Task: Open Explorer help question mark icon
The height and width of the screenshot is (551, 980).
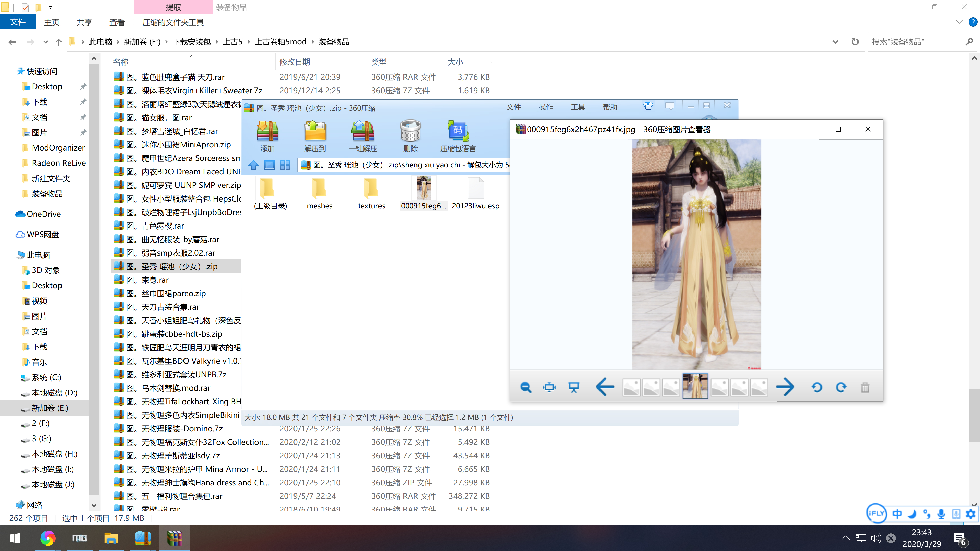Action: pos(972,22)
